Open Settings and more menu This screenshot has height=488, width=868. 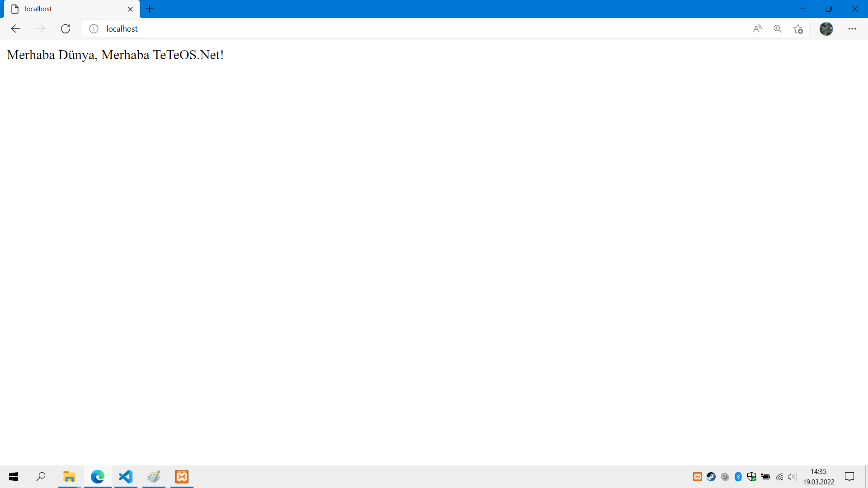pyautogui.click(x=852, y=29)
